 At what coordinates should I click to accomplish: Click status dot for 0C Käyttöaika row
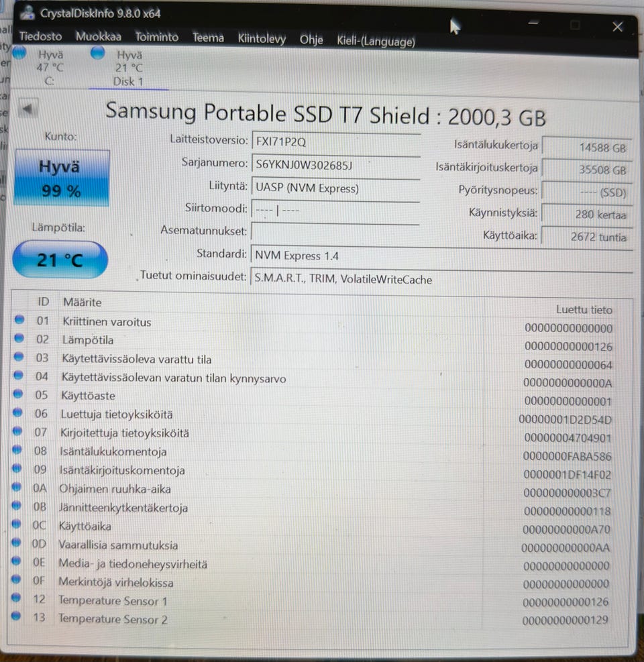pos(17,524)
